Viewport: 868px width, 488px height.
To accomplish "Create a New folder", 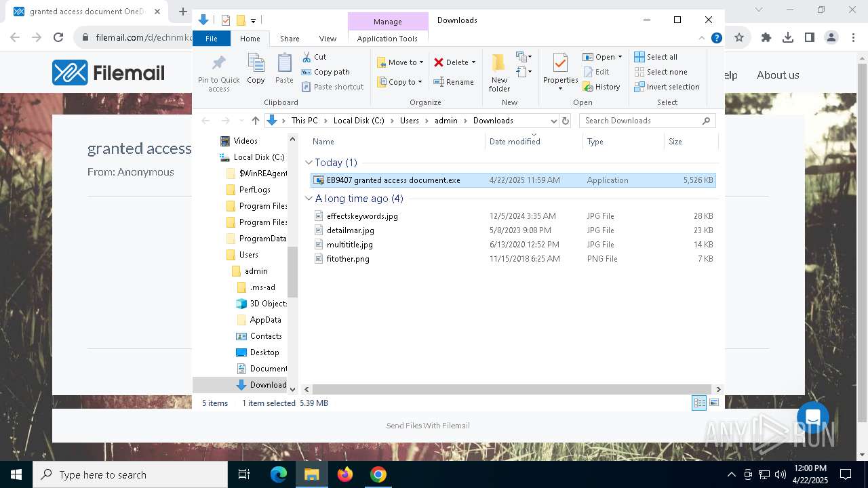I will click(x=499, y=73).
